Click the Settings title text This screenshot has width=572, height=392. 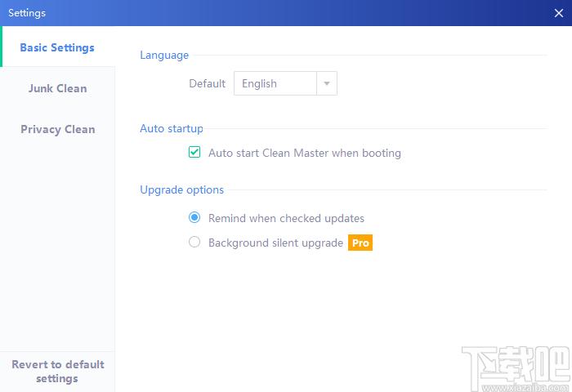pos(27,13)
